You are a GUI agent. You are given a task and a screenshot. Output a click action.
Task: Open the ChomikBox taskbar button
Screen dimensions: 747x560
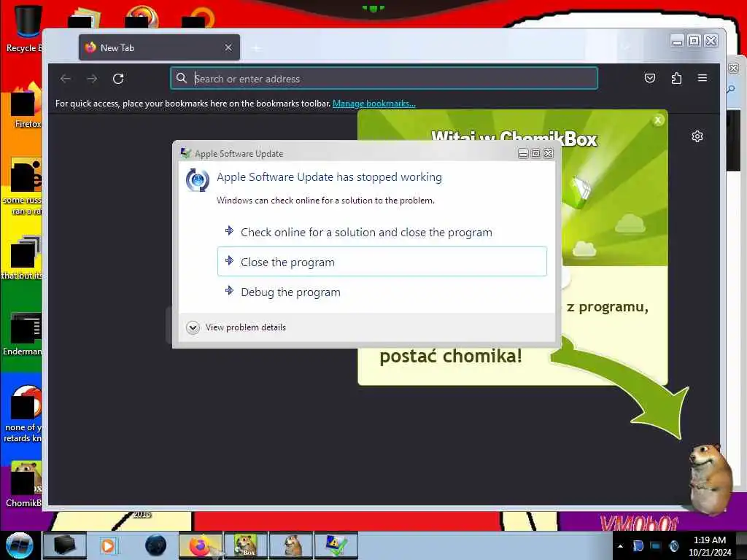(245, 545)
